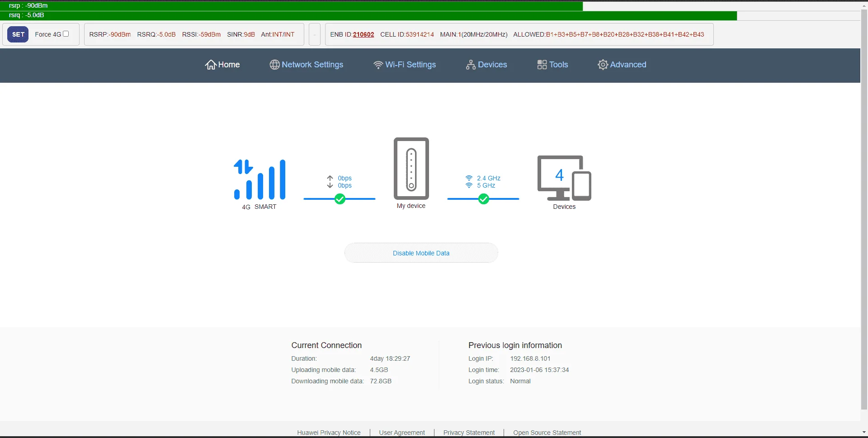Click the rsrq -5.0dB green bar

tap(368, 15)
